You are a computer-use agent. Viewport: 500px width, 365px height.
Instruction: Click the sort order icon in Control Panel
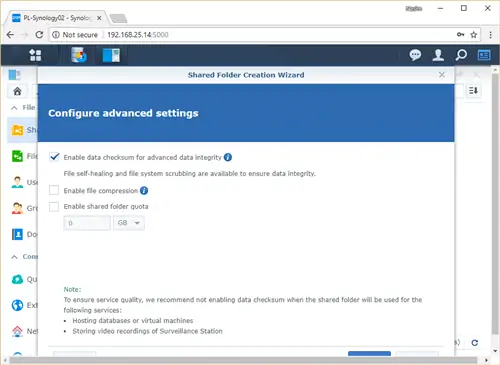click(x=473, y=90)
